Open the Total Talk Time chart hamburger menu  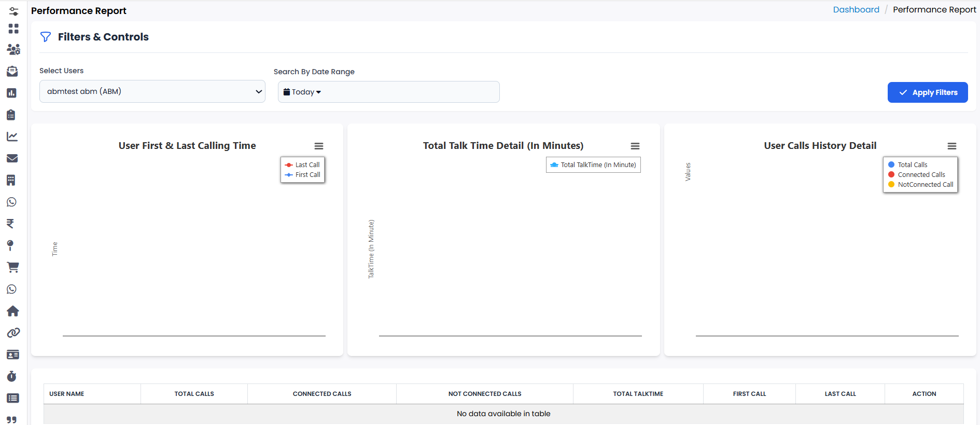point(635,146)
